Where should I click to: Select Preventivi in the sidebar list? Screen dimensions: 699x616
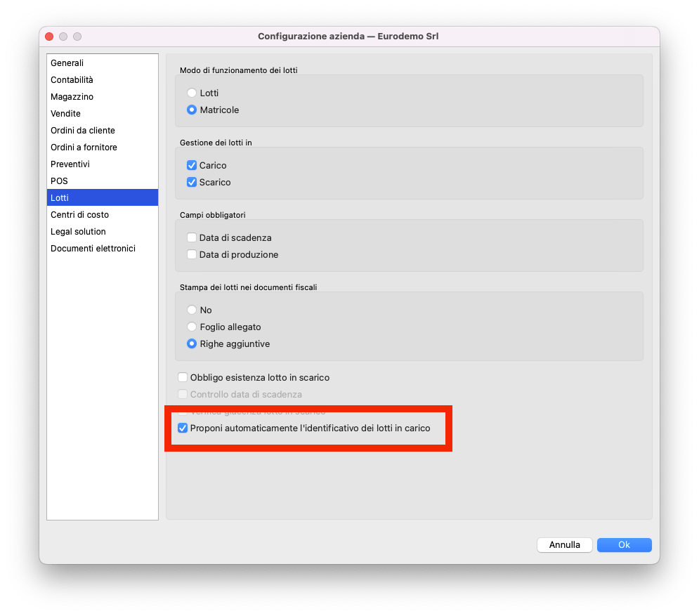pos(70,164)
